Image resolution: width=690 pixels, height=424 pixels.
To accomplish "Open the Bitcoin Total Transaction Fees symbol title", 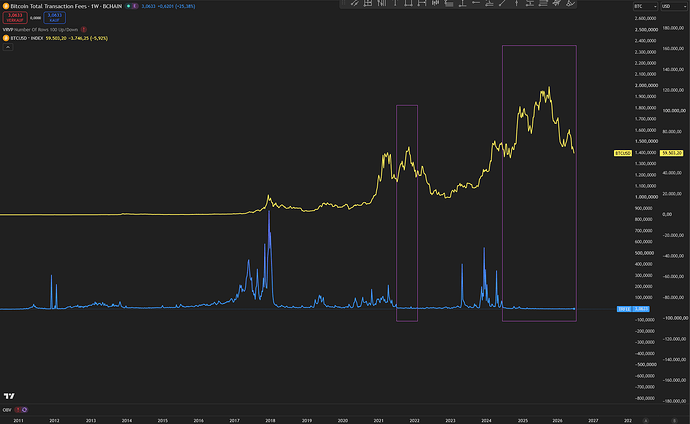I will (66, 6).
